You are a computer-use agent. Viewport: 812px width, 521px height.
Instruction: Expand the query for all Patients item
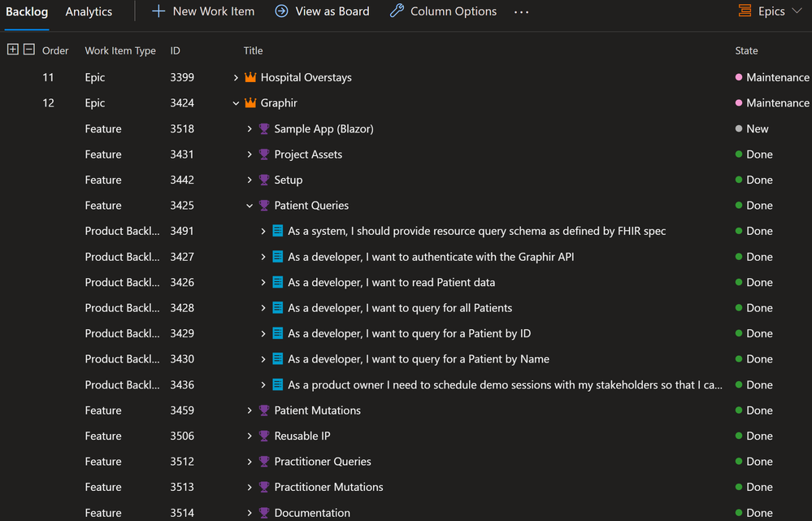tap(263, 307)
